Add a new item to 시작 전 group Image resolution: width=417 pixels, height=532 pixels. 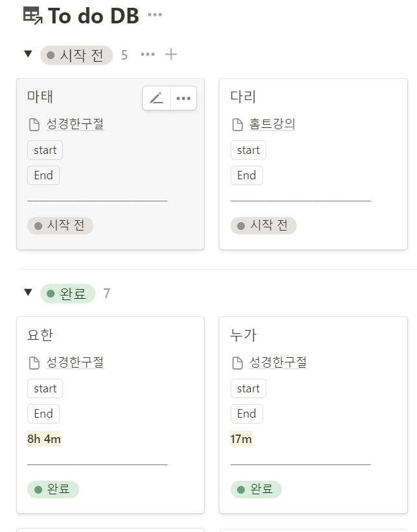point(171,55)
